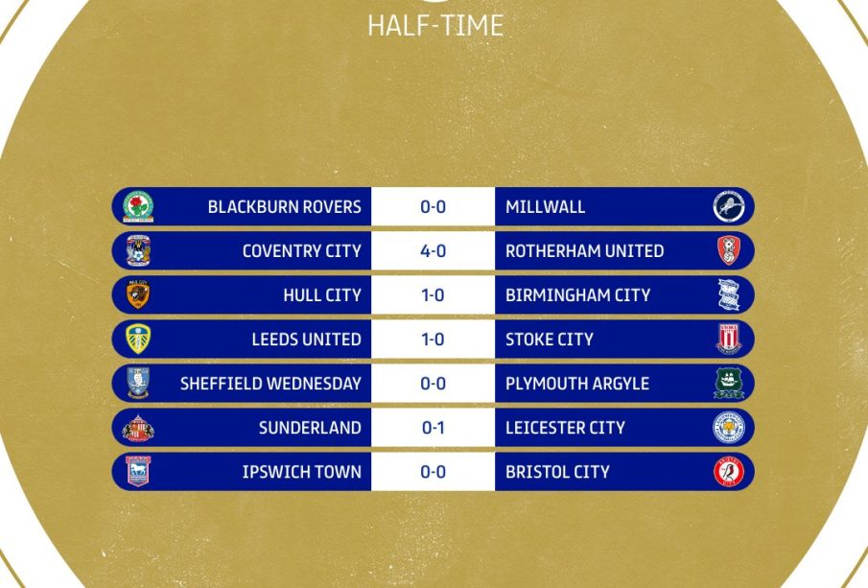Click the Stoke City striped badge
The image size is (868, 588).
pyautogui.click(x=729, y=339)
